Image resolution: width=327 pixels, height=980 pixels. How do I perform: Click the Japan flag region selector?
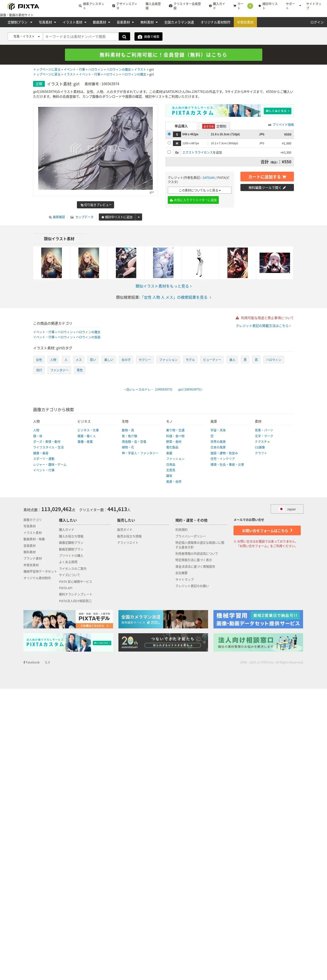287,509
